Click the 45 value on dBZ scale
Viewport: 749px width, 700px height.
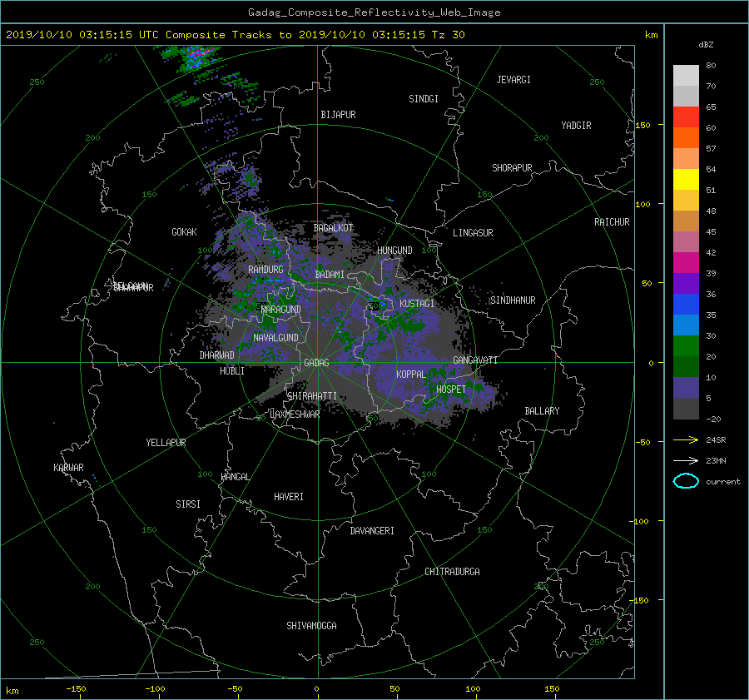711,231
